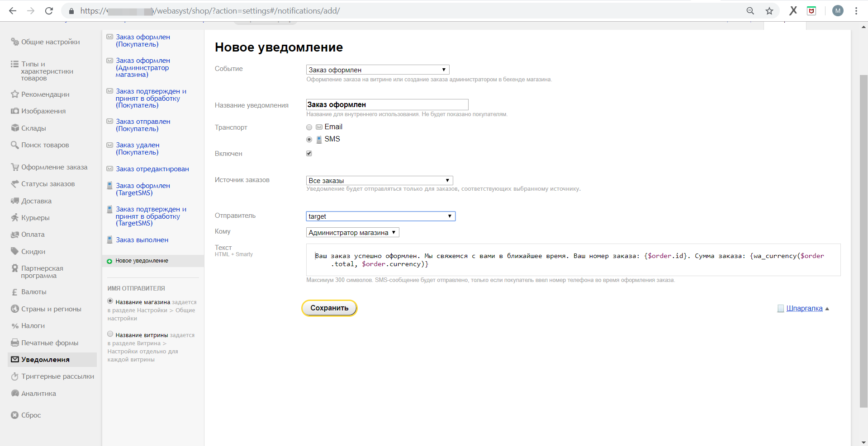Screen dimensions: 868x446
Task: Open Заказ подтвержден (Покупатель) notification
Action: 151,99
